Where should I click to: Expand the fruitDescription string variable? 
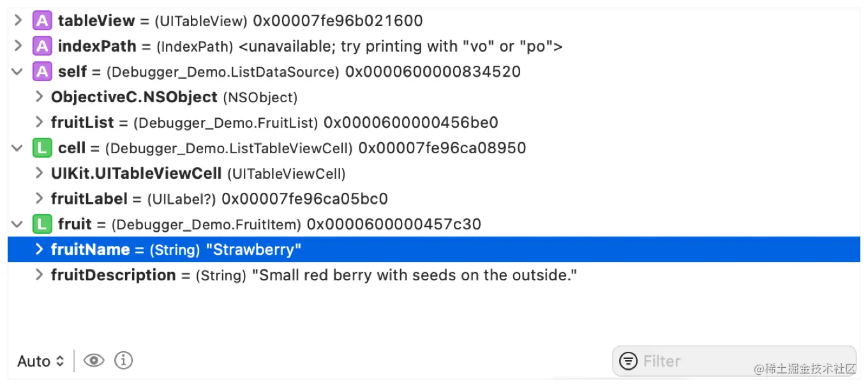[38, 275]
